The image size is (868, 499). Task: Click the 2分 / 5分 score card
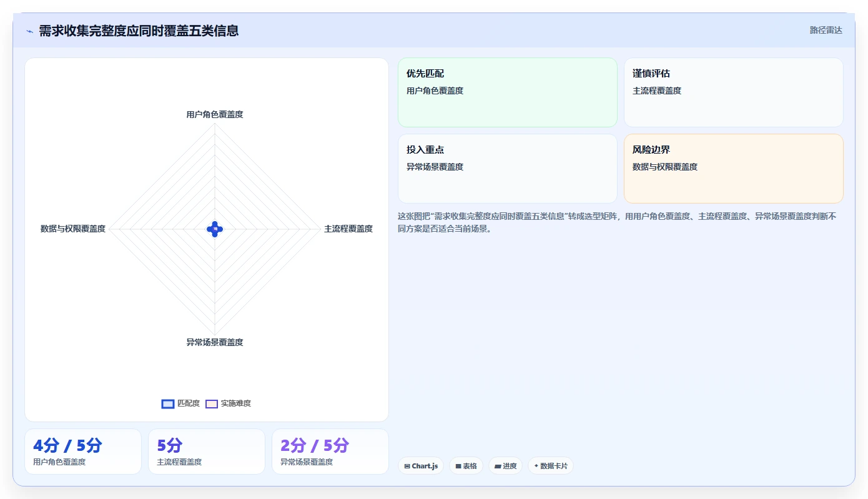(330, 452)
